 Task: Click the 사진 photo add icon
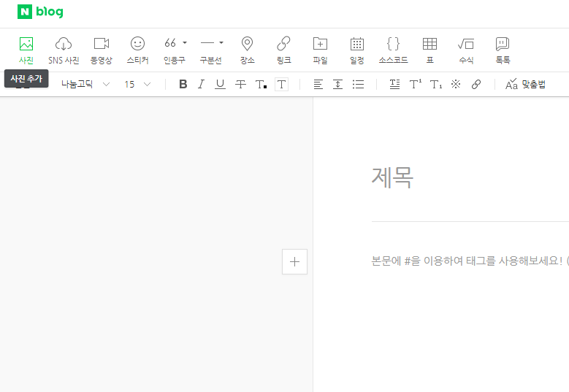[26, 50]
